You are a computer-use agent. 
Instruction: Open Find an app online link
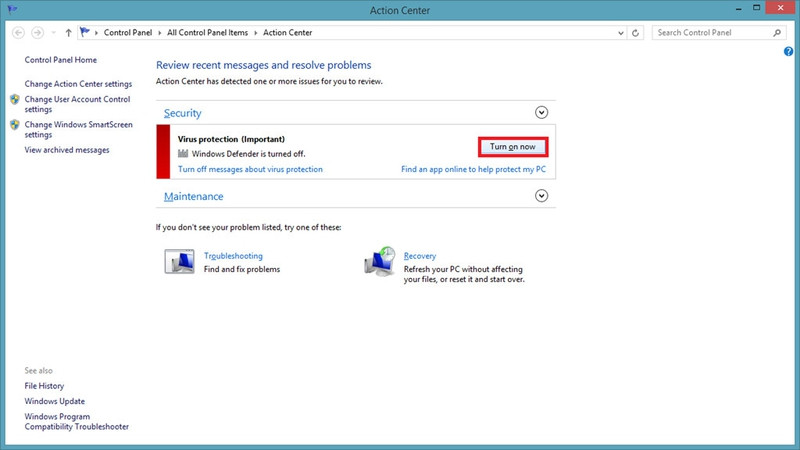click(x=473, y=170)
